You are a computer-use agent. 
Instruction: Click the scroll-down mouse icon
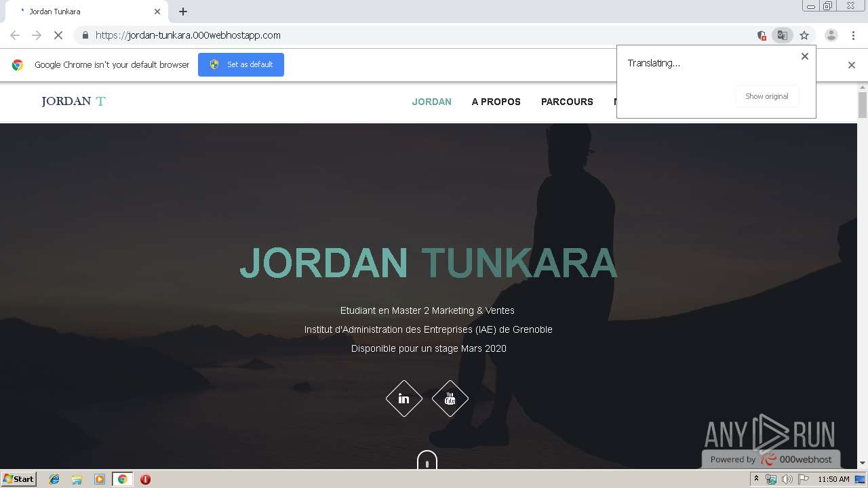tap(427, 461)
